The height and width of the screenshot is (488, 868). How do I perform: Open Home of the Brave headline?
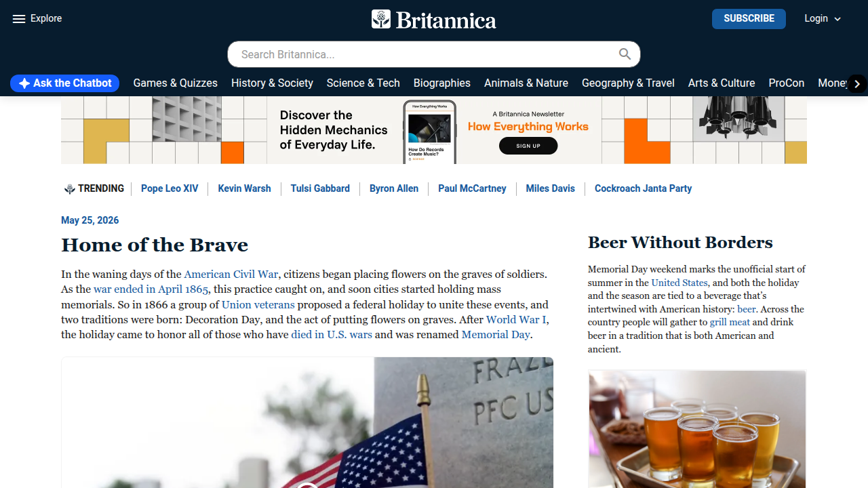[x=155, y=245]
